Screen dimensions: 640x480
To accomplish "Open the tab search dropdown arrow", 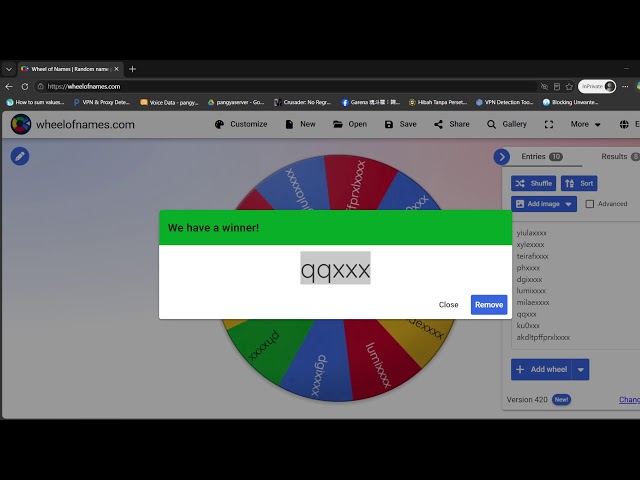I will 9,69.
